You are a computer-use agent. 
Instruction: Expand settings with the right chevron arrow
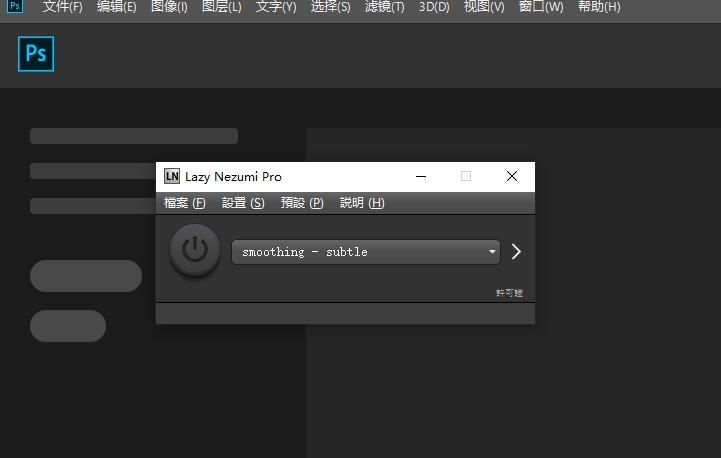pos(516,252)
